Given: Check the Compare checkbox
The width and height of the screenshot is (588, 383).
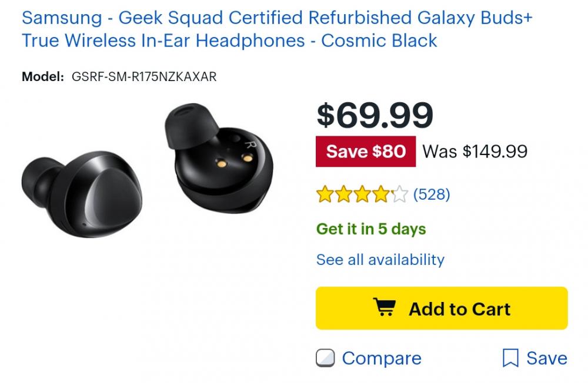Looking at the screenshot, I should coord(327,358).
